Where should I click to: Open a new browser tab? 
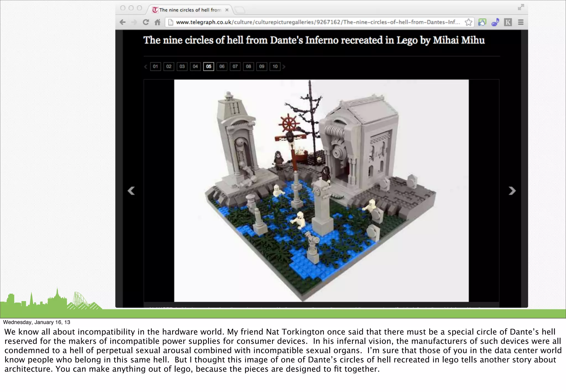[x=240, y=10]
